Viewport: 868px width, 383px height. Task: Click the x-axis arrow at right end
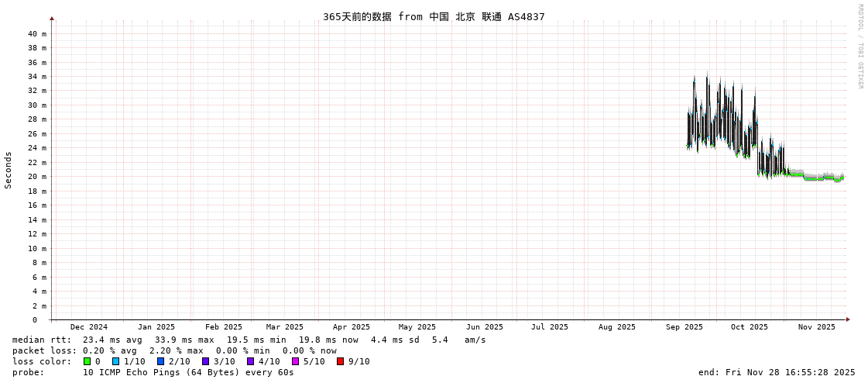(x=848, y=319)
